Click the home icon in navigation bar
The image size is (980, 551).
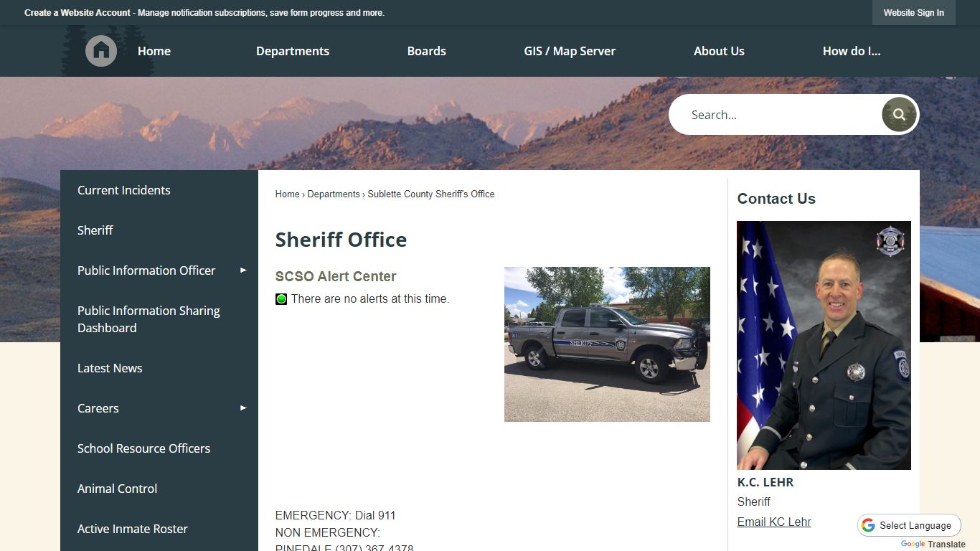click(101, 51)
